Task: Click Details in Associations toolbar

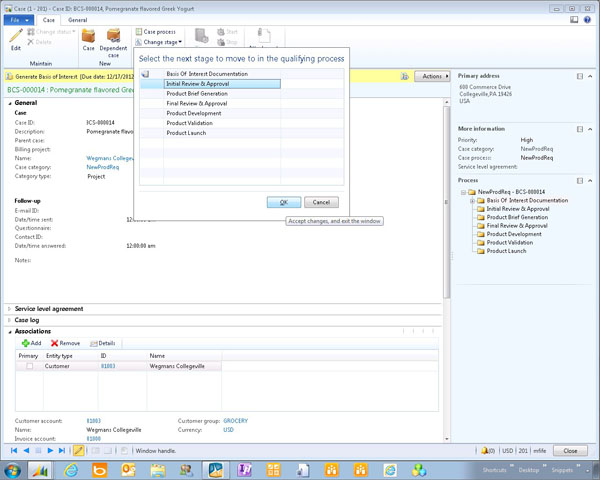Action: point(103,343)
